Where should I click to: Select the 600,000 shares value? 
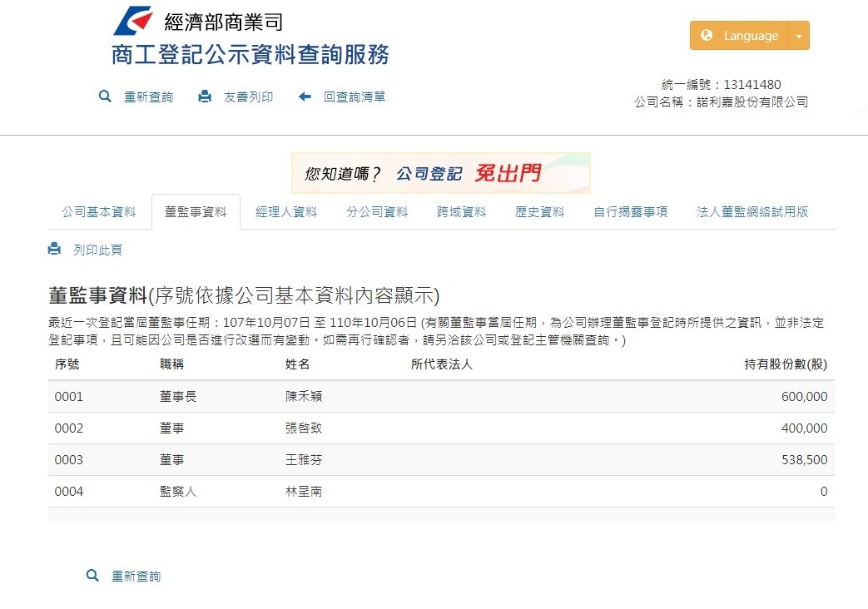805,396
